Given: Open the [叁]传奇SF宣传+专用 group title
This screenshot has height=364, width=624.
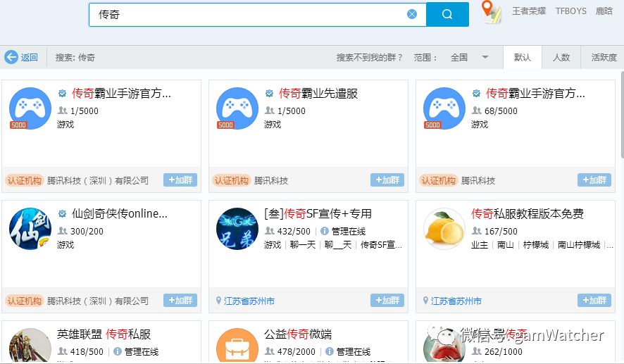Looking at the screenshot, I should (318, 214).
